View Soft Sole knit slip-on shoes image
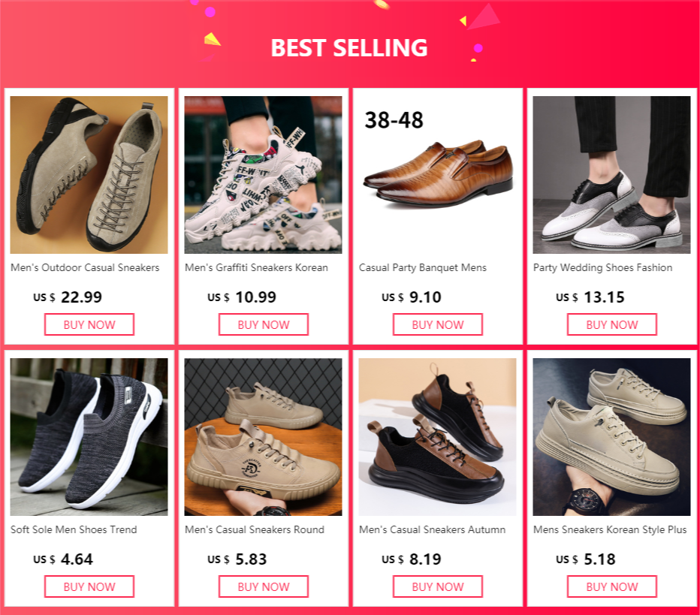This screenshot has width=700, height=615. pyautogui.click(x=89, y=437)
